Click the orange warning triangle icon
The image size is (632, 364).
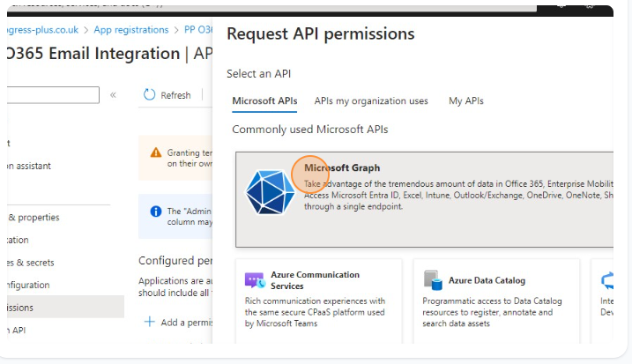coord(156,152)
